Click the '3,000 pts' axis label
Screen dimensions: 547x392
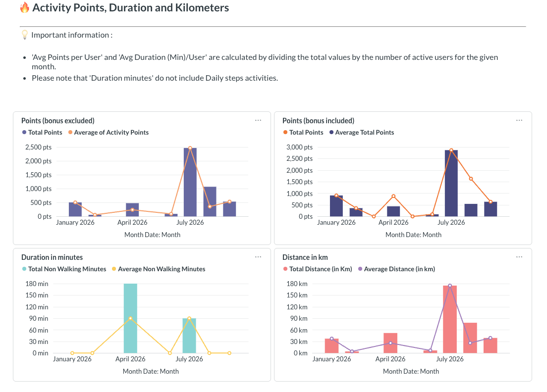click(299, 147)
